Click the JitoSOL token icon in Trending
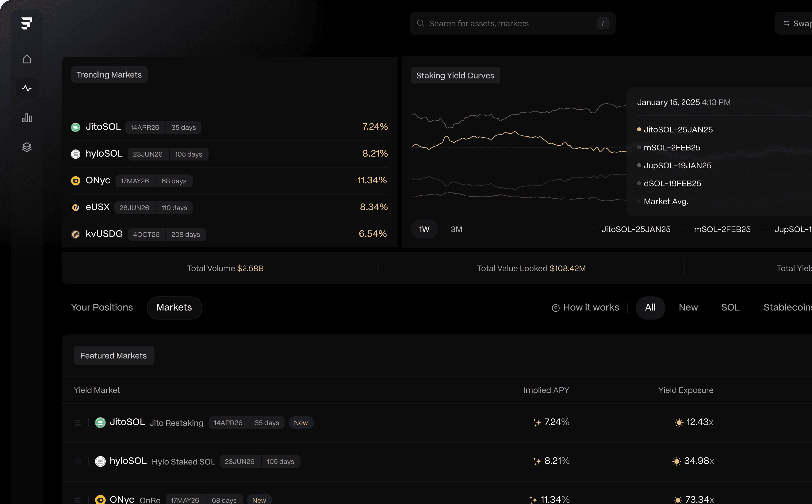 click(76, 127)
